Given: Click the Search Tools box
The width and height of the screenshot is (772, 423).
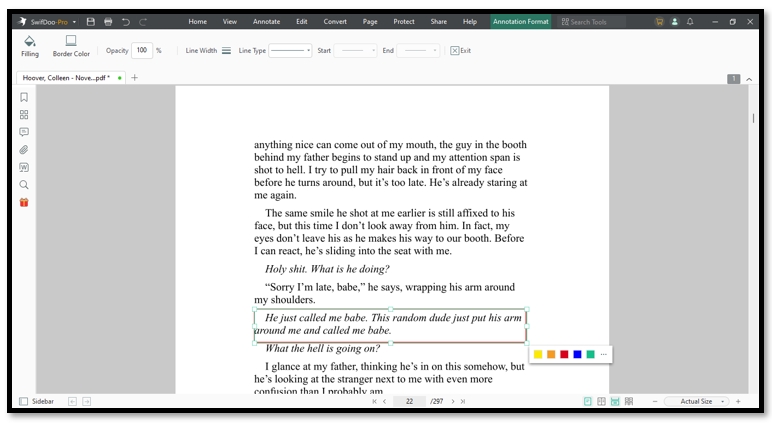Looking at the screenshot, I should (x=592, y=22).
